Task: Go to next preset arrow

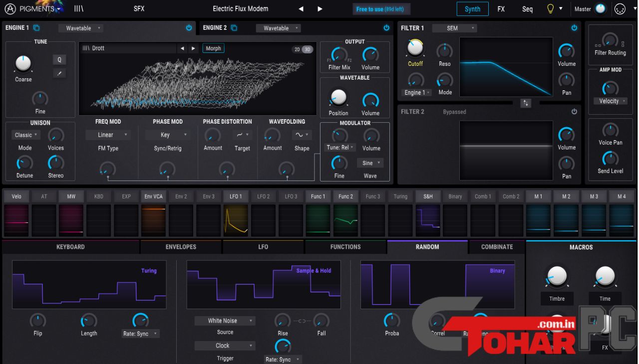Action: click(x=320, y=9)
